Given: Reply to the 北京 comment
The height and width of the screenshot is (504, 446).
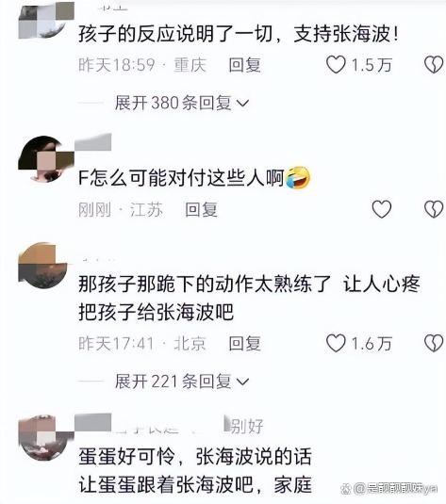Looking at the screenshot, I should coord(244,344).
